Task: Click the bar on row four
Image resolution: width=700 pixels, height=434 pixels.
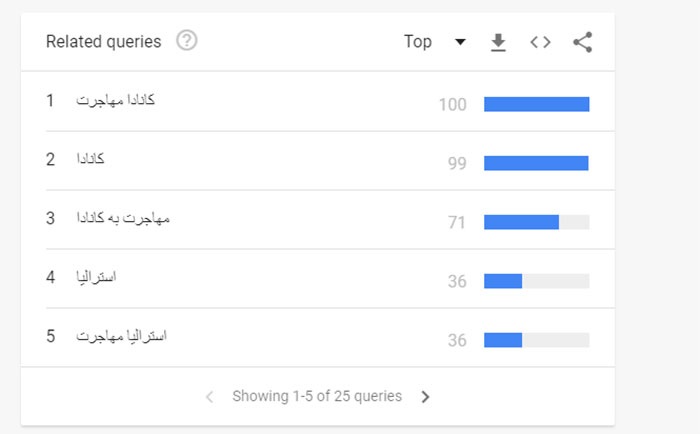Action: tap(537, 281)
